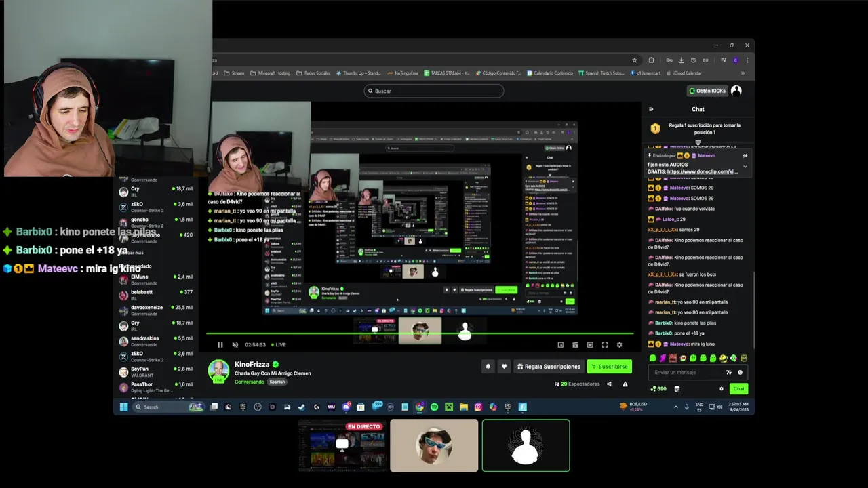This screenshot has height=488, width=868.
Task: Follow channel with heart icon
Action: click(504, 367)
